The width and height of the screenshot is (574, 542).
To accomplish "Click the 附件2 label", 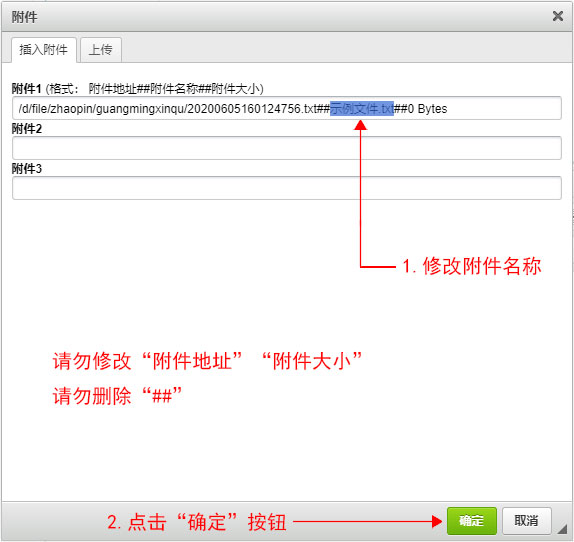I will [x=27, y=129].
